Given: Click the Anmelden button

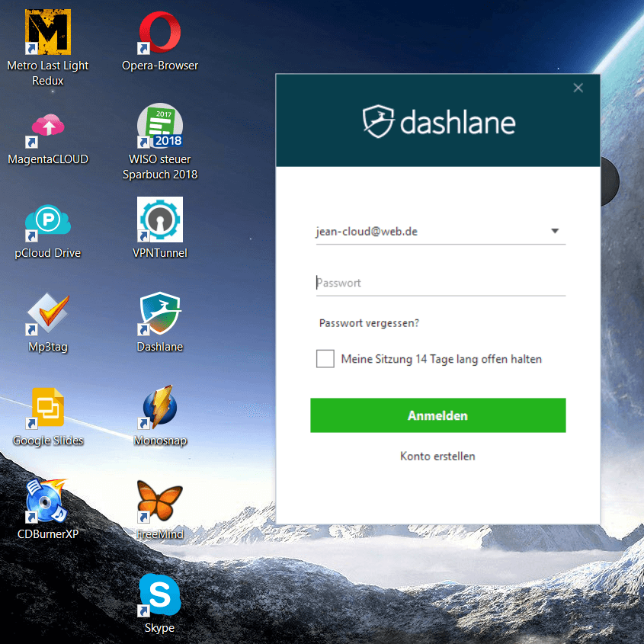Looking at the screenshot, I should [437, 415].
